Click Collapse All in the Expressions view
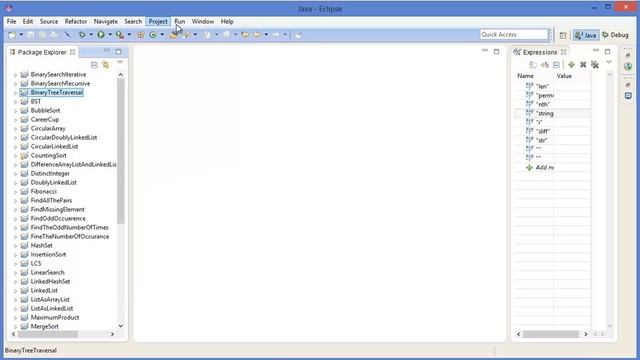640x360 pixels. click(x=557, y=65)
